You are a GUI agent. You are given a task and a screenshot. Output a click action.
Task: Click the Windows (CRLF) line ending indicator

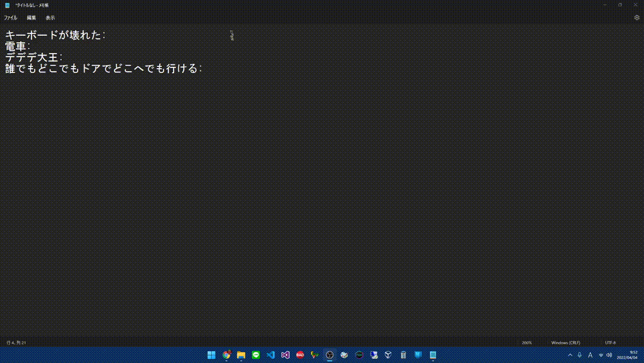(x=566, y=342)
